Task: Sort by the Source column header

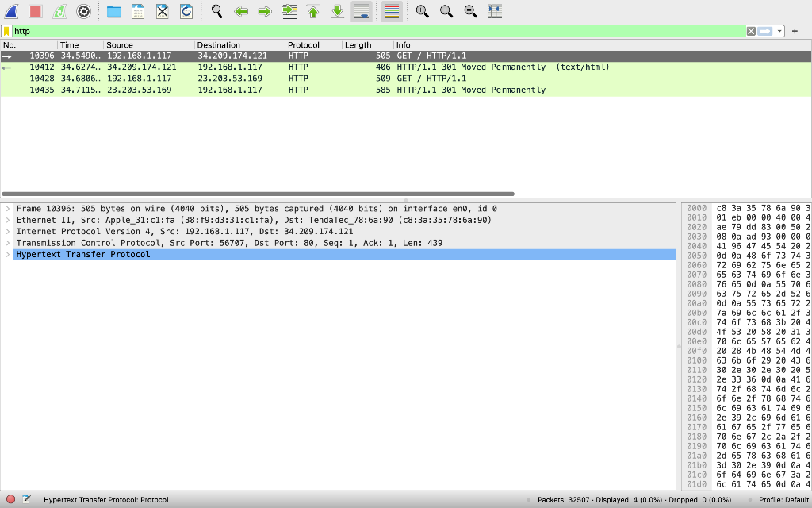Action: [x=148, y=45]
